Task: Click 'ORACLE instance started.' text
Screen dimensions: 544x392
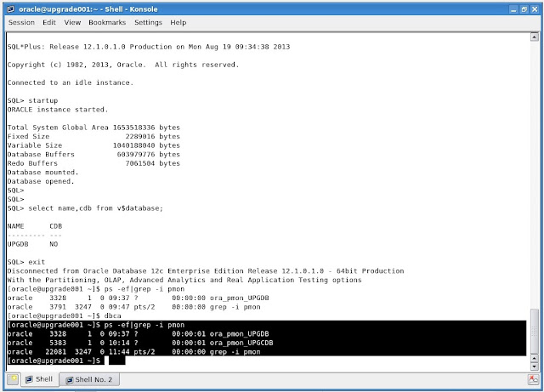Action: (x=58, y=110)
